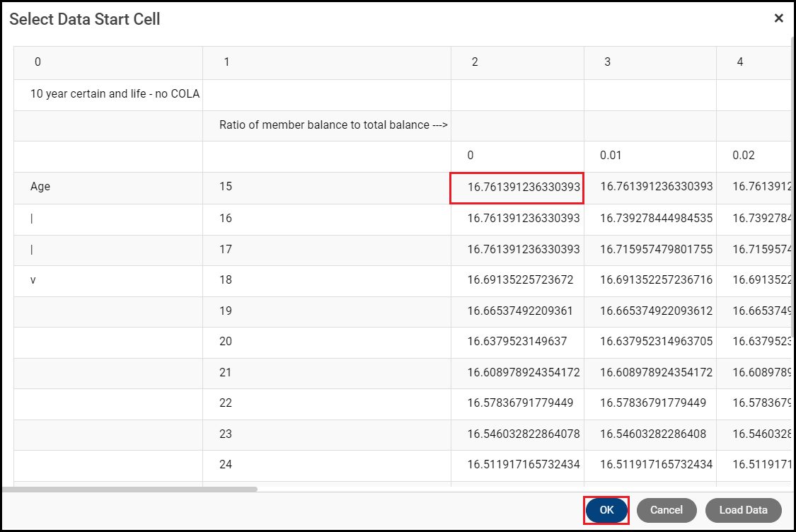Select cell 16.54603282286408 in row 23
796x532 pixels.
click(x=656, y=434)
